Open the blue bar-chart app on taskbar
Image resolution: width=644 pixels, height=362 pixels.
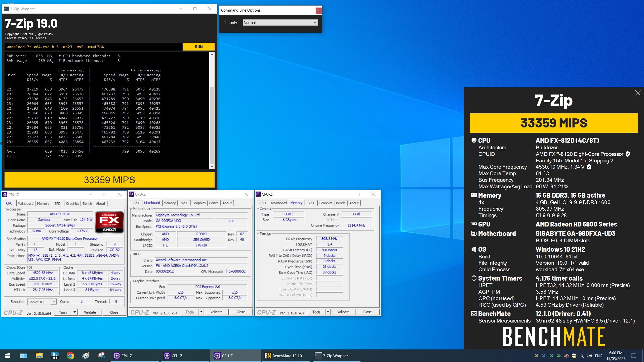click(55, 356)
